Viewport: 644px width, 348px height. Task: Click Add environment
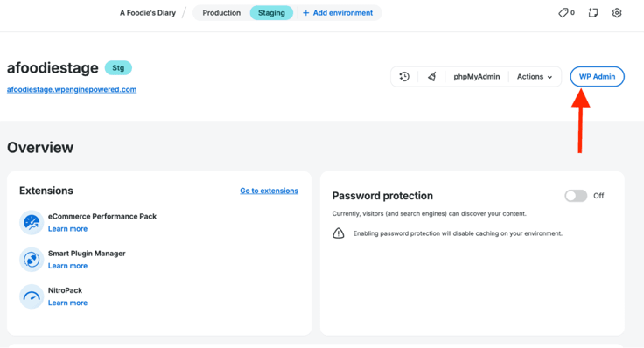point(338,13)
